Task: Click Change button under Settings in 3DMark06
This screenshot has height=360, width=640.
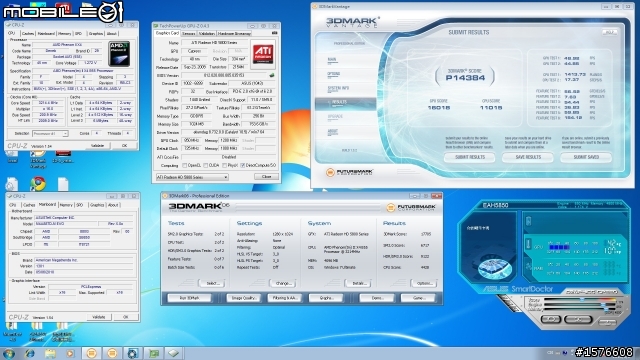Action: (282, 283)
